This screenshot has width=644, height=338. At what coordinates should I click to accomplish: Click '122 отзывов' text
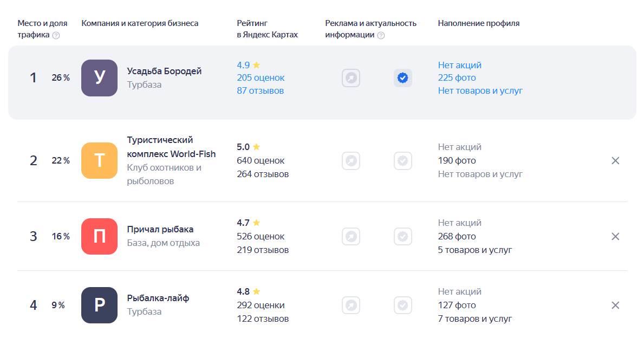click(x=263, y=318)
